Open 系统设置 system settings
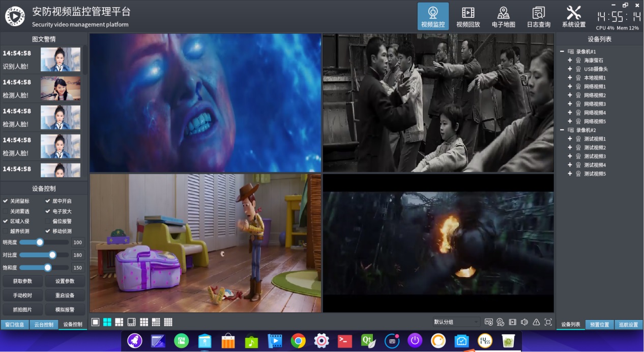The height and width of the screenshot is (352, 644). (573, 16)
